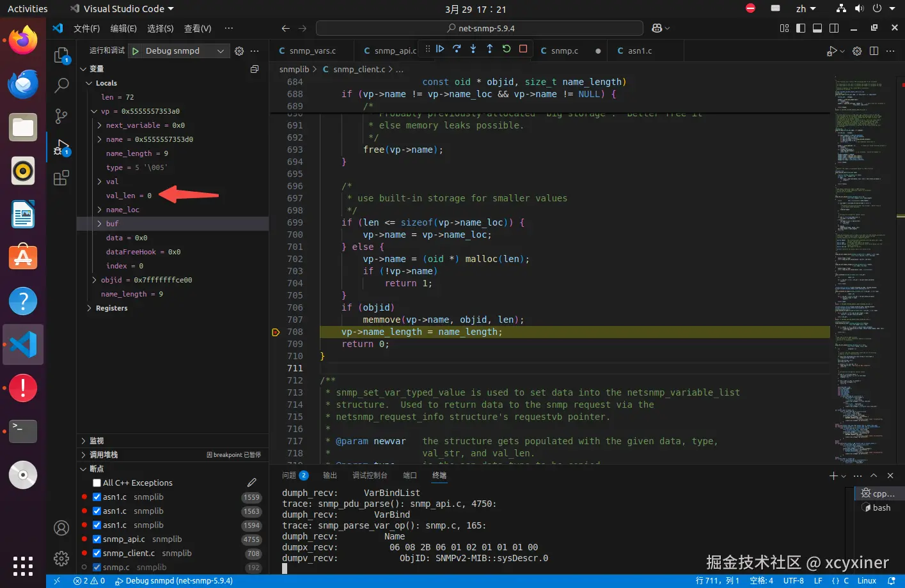This screenshot has height=588, width=905.
Task: Open the Debug snmpd configuration dropdown
Action: click(x=220, y=51)
